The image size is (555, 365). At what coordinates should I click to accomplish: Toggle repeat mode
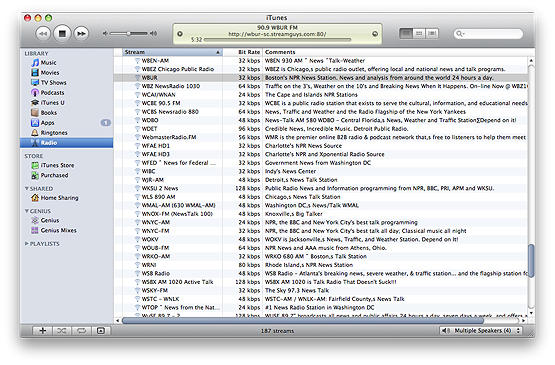click(81, 331)
